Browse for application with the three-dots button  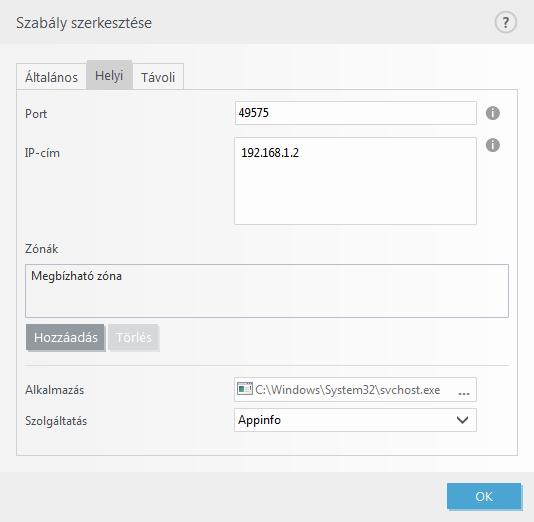click(464, 393)
